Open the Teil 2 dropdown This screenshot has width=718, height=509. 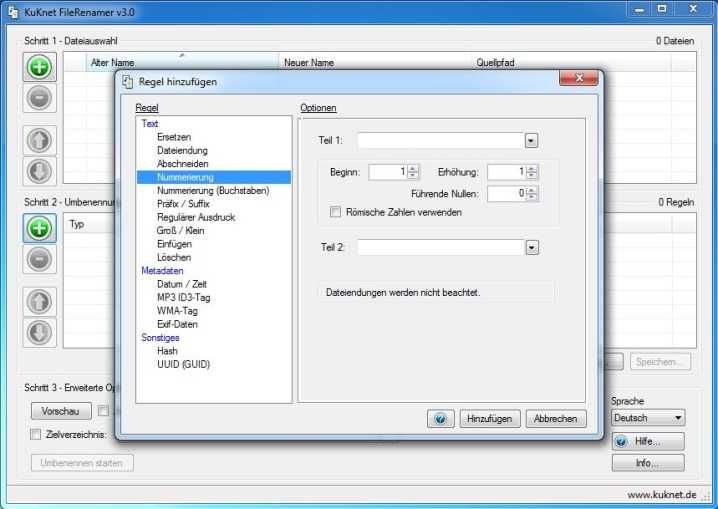tap(531, 247)
